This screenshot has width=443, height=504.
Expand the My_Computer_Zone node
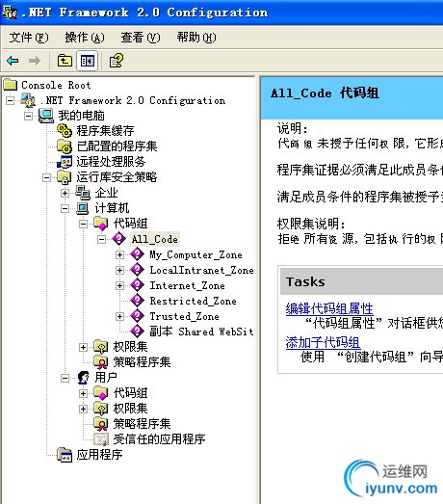tap(119, 255)
